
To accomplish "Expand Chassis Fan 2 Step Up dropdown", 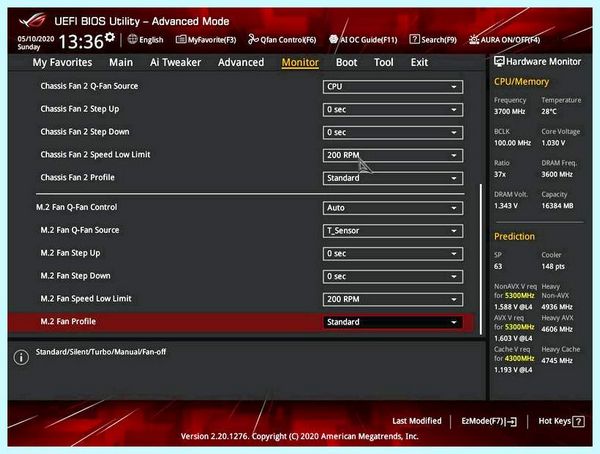I will [x=393, y=110].
